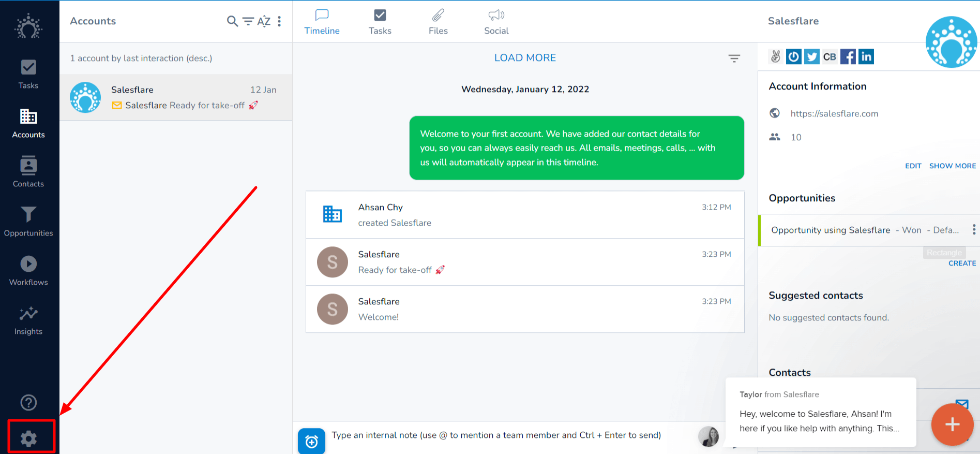Click 'Wednesday, January 12, 2022' date header

(x=525, y=89)
